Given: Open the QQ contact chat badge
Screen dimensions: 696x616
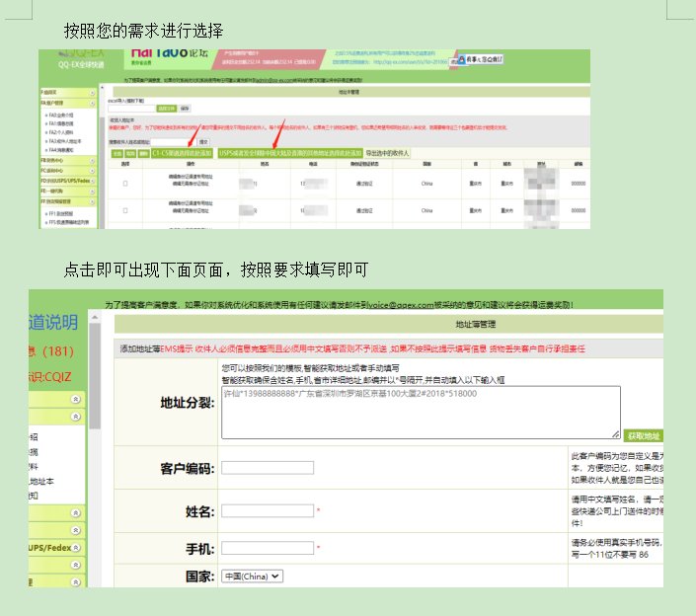Looking at the screenshot, I should pyautogui.click(x=480, y=59).
